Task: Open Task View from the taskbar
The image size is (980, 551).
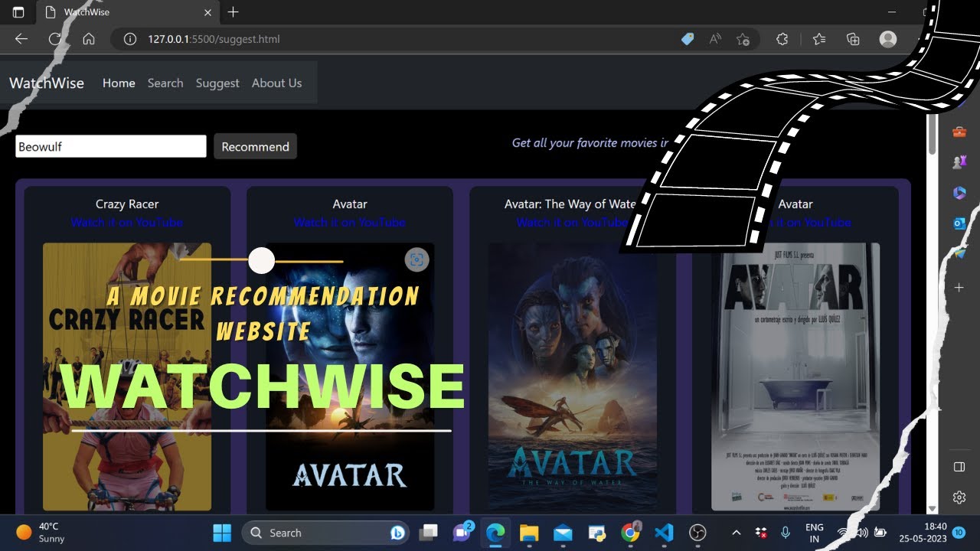Action: click(428, 533)
